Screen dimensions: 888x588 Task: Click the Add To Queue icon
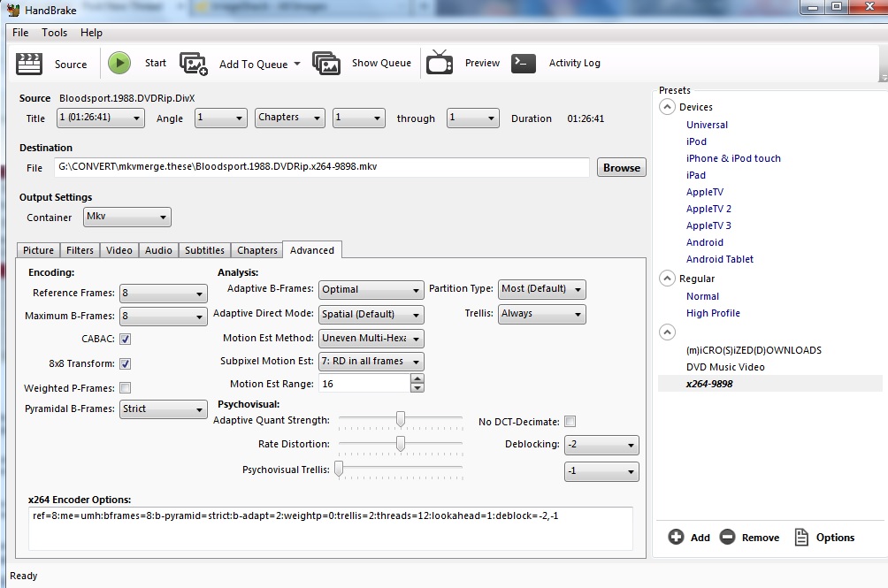point(194,64)
